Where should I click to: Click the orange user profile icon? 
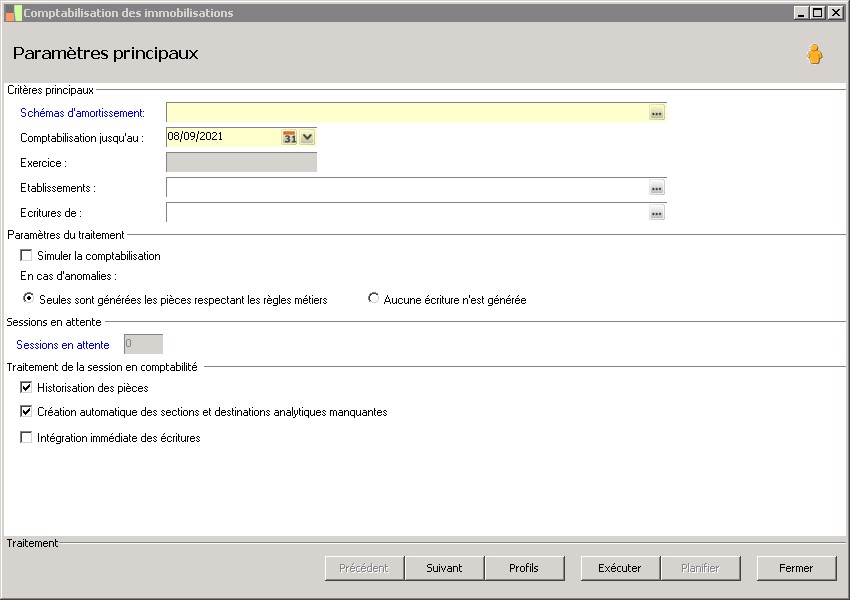[x=815, y=54]
